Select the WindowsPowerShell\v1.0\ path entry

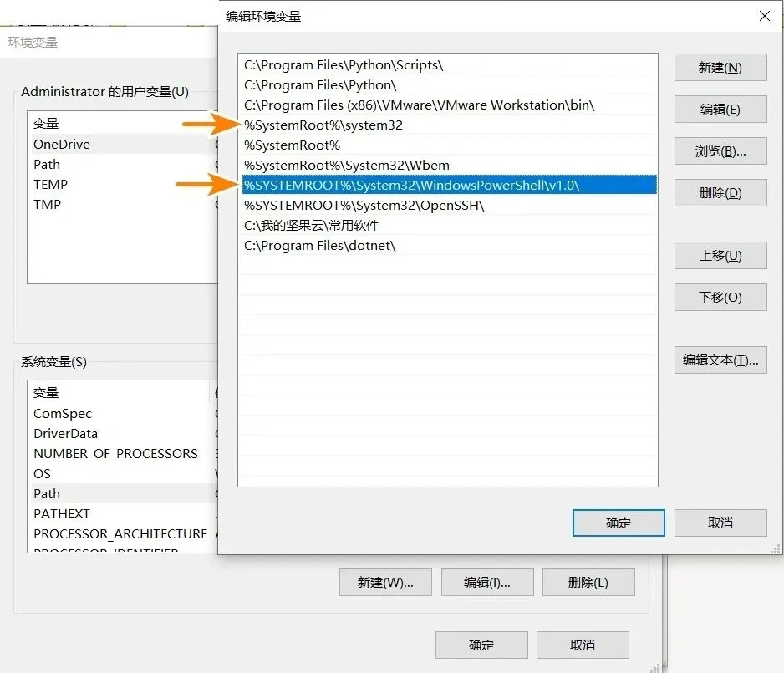pos(449,185)
